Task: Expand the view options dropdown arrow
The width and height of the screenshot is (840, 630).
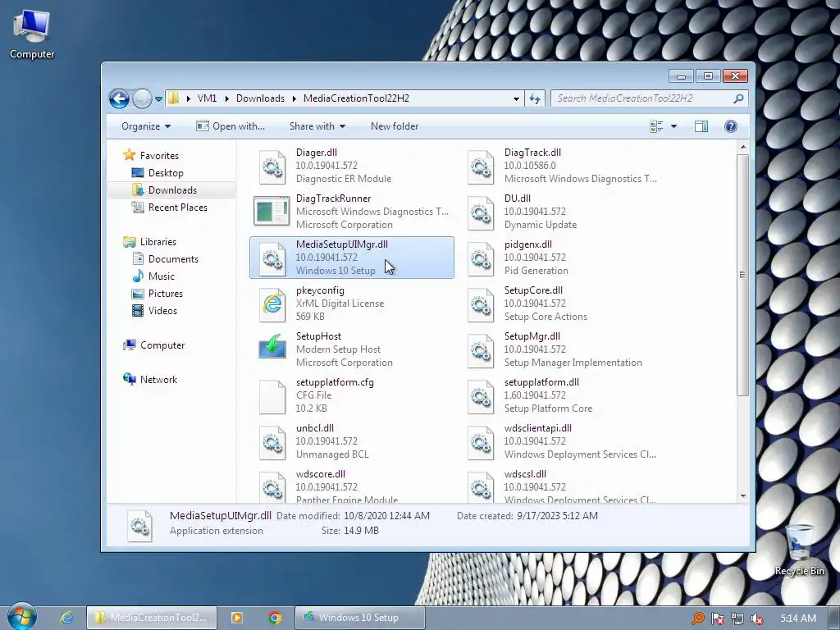Action: [673, 126]
